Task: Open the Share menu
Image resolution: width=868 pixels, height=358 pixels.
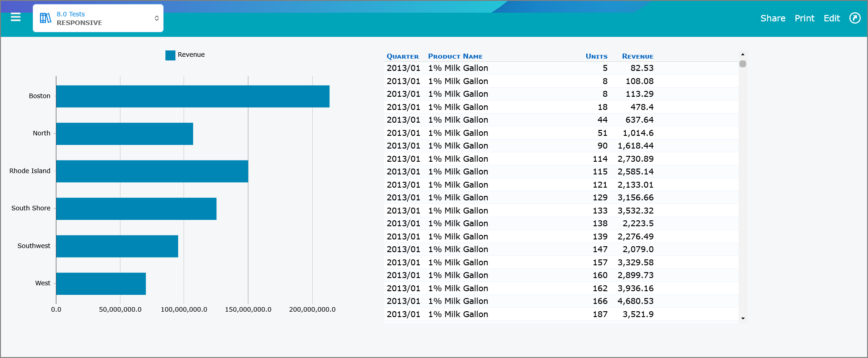Action: [773, 18]
